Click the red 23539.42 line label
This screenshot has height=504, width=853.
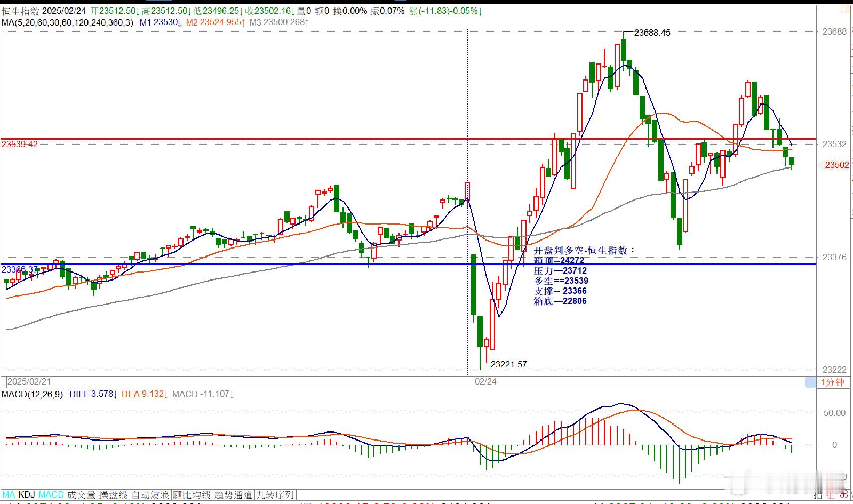click(x=20, y=144)
